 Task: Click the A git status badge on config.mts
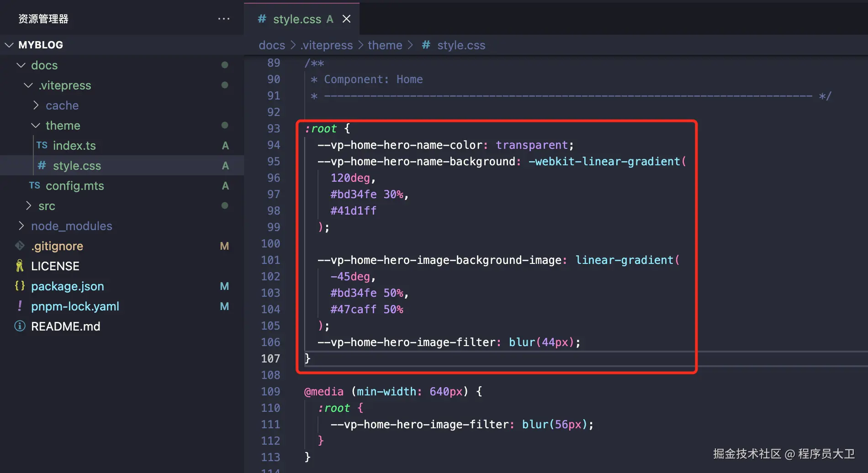[225, 186]
